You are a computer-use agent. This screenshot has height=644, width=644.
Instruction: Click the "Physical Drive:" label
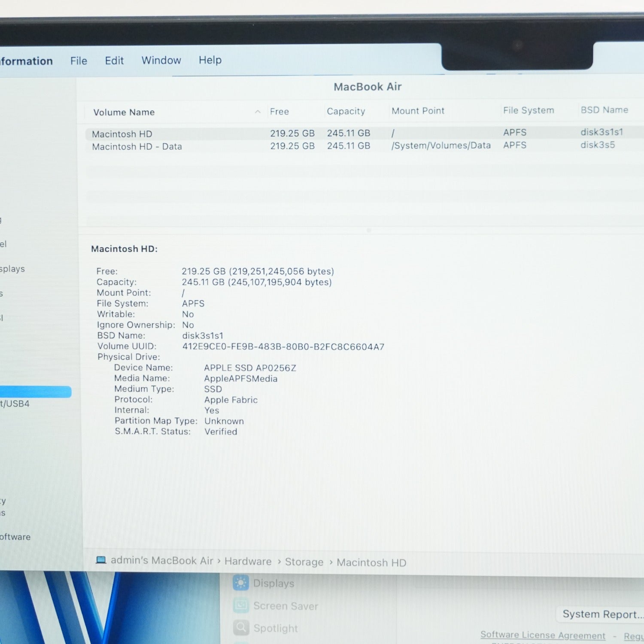(129, 357)
